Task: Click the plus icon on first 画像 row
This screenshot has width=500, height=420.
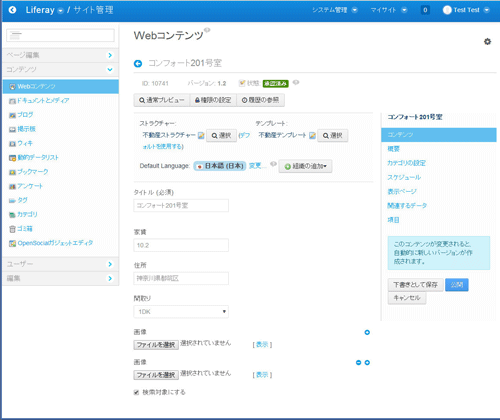Action: (x=367, y=332)
